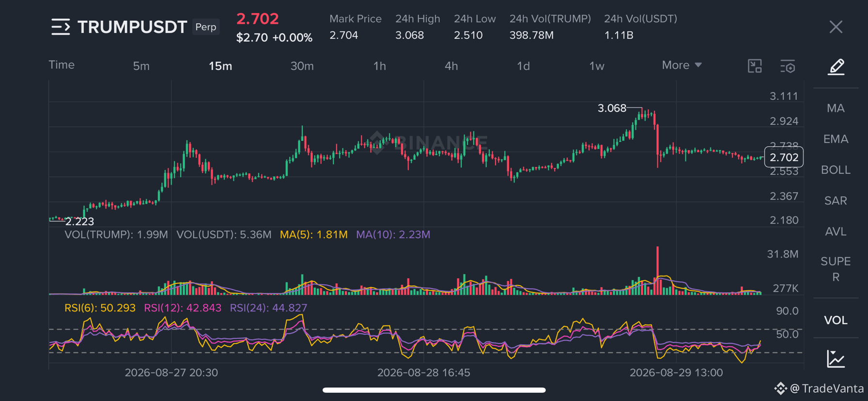Click the 3.111 price axis label

click(x=784, y=96)
